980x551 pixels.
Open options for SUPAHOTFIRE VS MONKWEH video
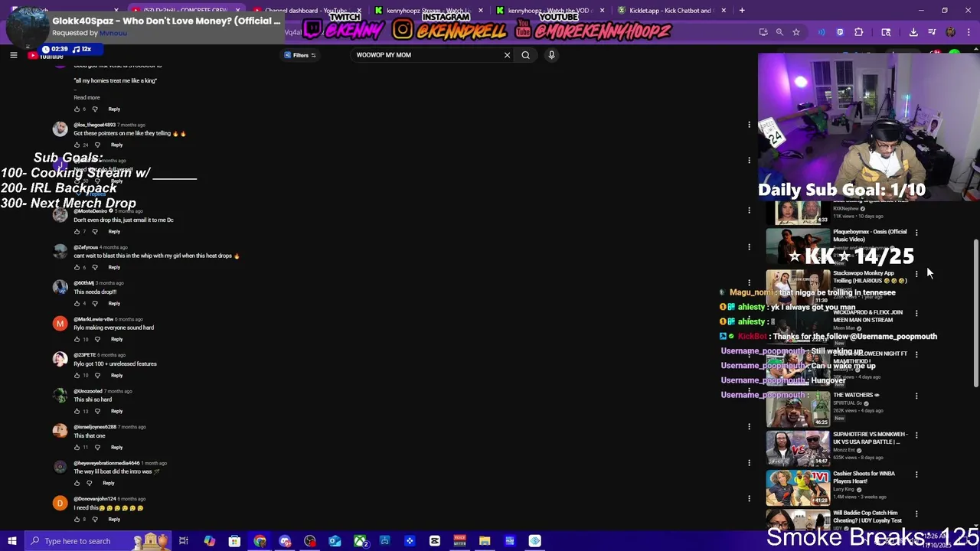tap(916, 435)
